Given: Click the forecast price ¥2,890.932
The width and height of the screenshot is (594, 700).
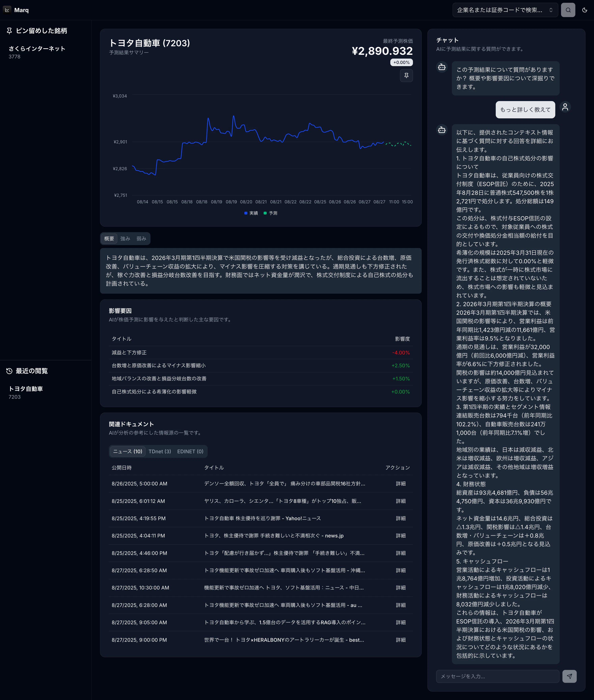Looking at the screenshot, I should pyautogui.click(x=382, y=51).
